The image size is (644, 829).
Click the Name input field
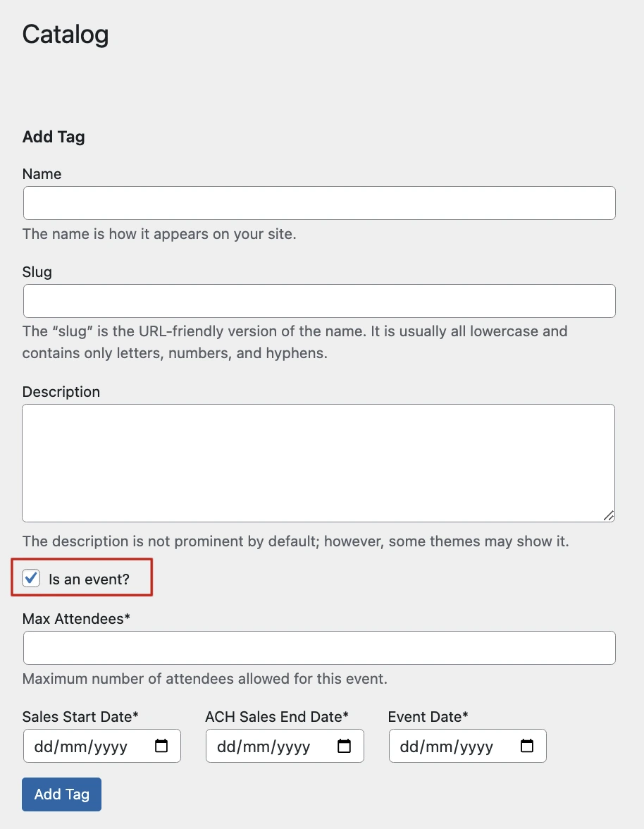coord(318,203)
